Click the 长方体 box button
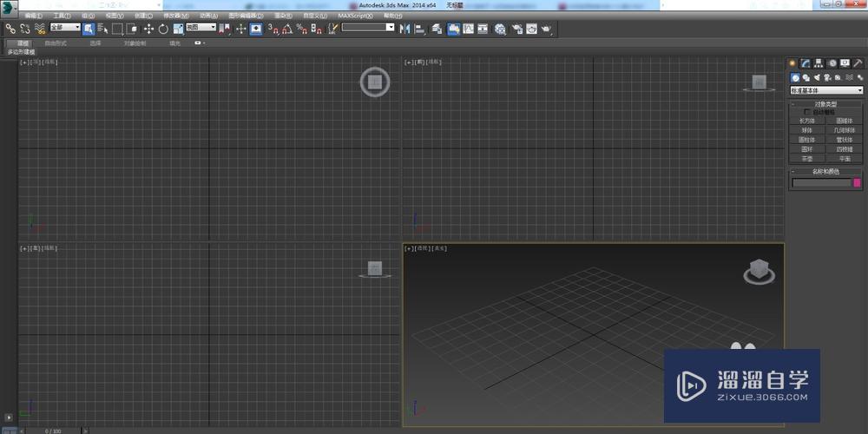The width and height of the screenshot is (868, 434). 807,121
